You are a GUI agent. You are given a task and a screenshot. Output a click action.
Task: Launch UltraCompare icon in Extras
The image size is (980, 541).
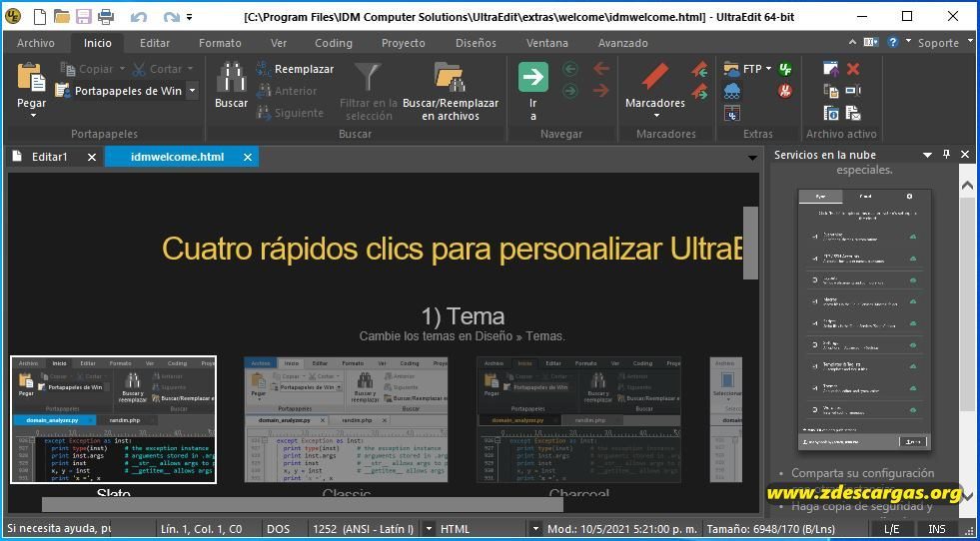[732, 113]
